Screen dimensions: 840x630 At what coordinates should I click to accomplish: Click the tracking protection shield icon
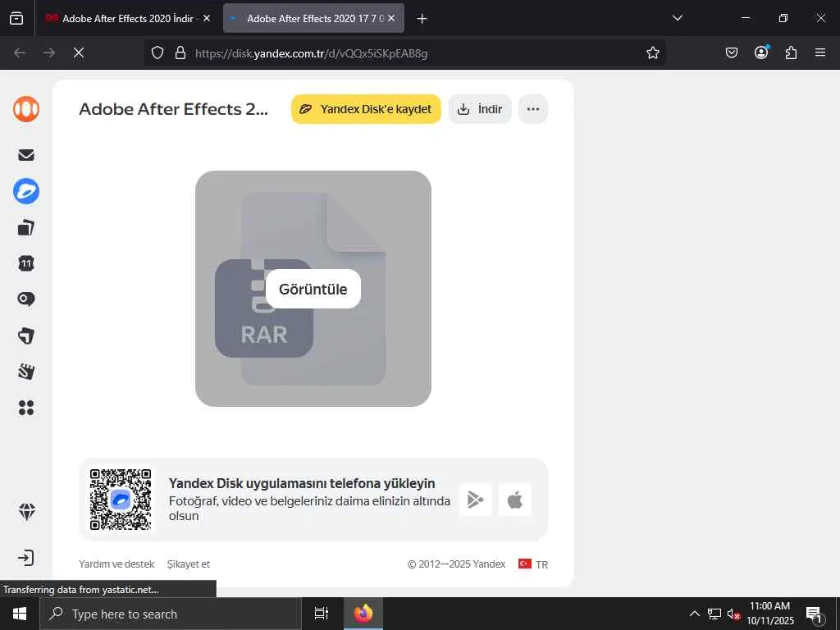pos(157,52)
